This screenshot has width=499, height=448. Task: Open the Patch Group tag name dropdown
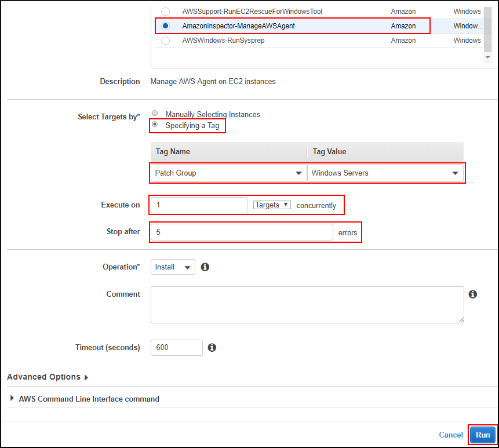[x=298, y=173]
